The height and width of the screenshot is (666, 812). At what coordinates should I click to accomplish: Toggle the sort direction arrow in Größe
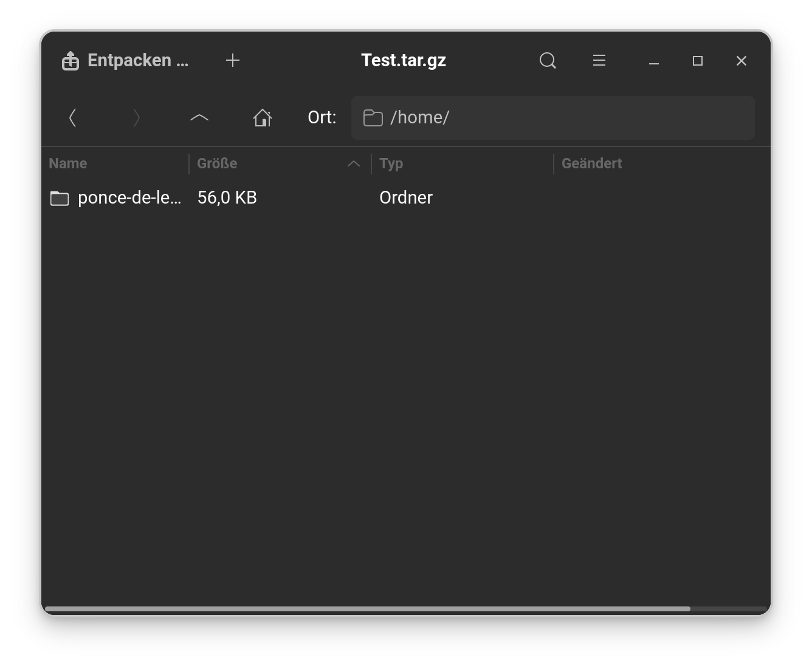354,163
